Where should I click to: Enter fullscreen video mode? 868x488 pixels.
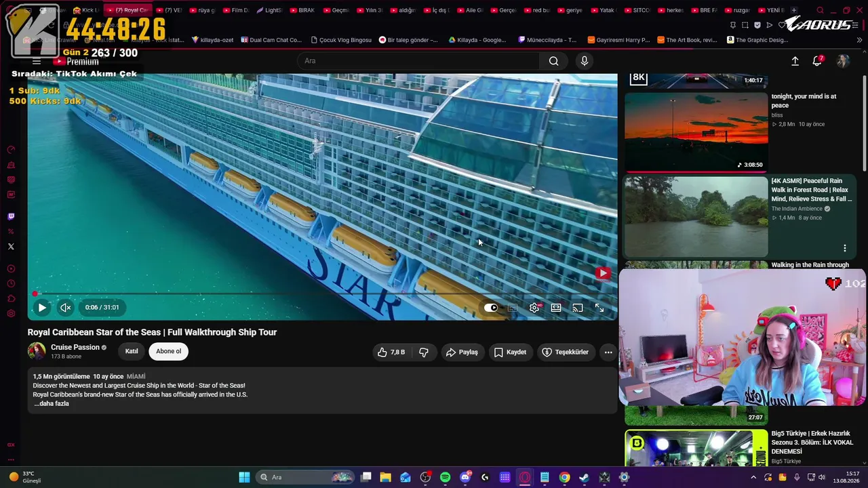click(599, 308)
